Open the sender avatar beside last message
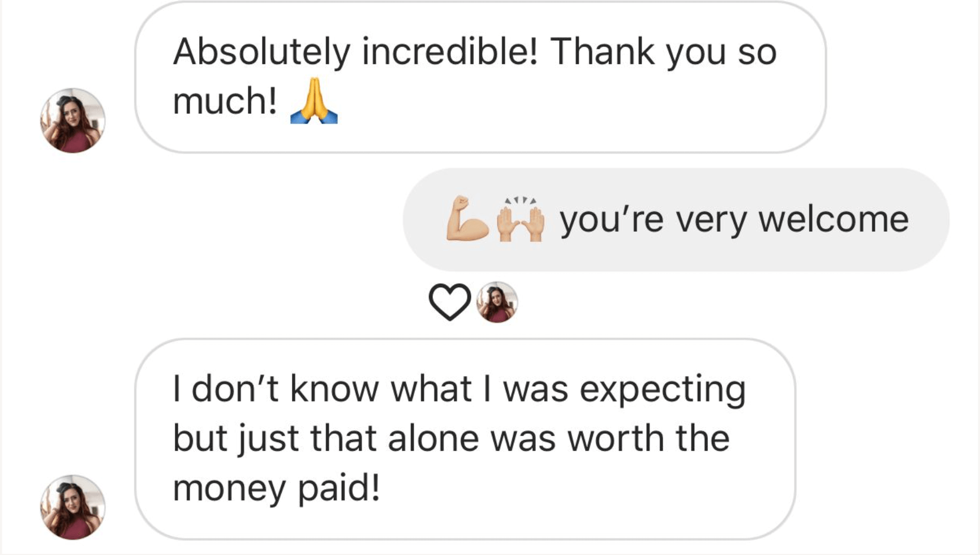This screenshot has width=980, height=555. (72, 507)
